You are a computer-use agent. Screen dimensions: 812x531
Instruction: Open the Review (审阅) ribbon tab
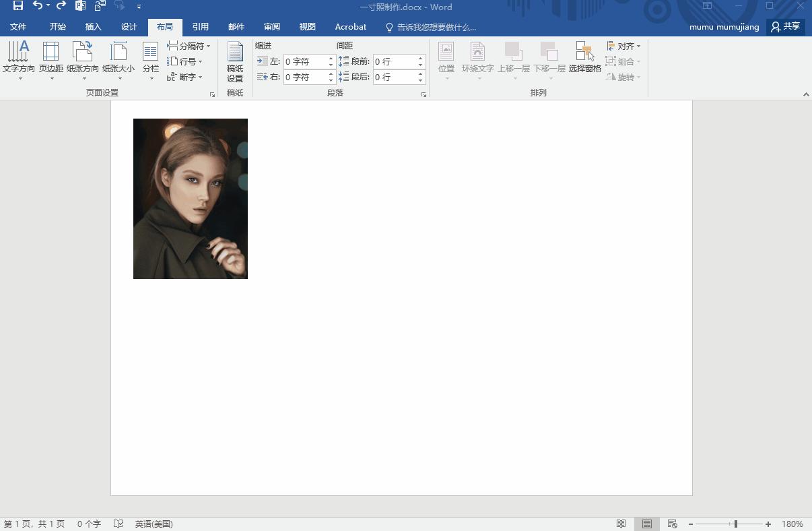tap(272, 27)
